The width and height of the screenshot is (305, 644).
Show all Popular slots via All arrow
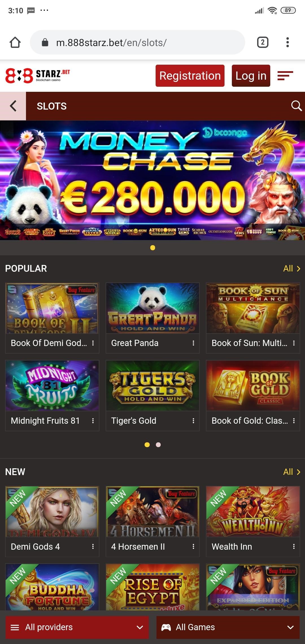tap(292, 268)
